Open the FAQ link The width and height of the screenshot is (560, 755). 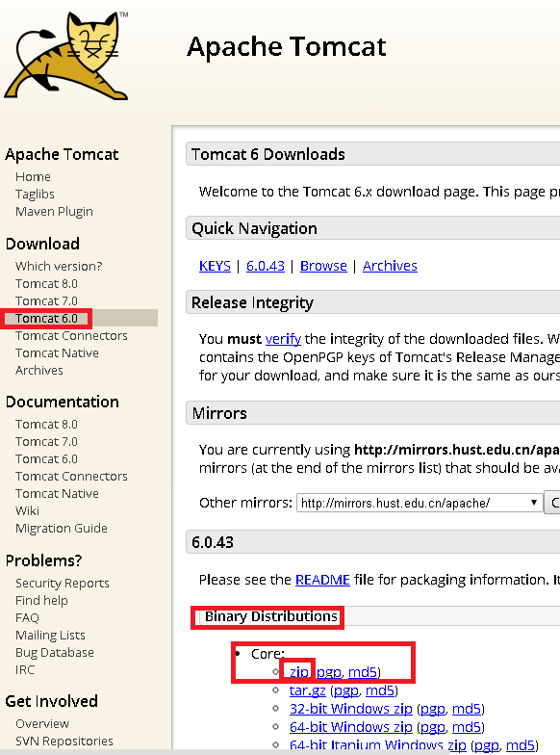pos(27,618)
